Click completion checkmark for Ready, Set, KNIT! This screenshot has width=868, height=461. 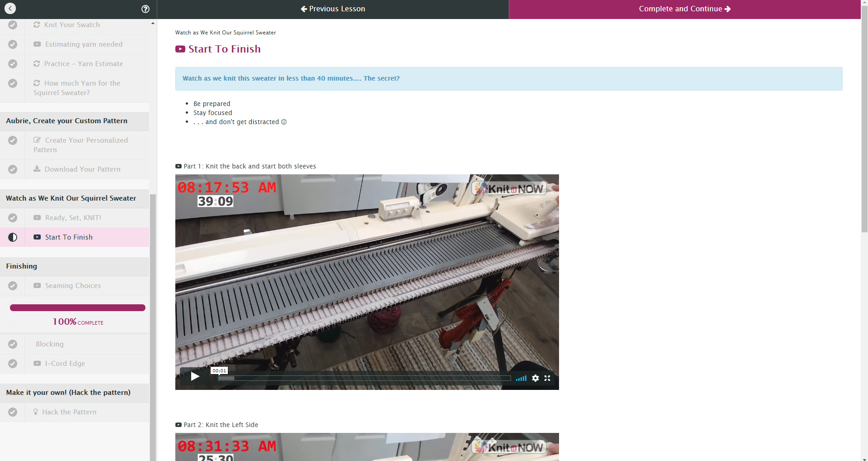tap(13, 218)
